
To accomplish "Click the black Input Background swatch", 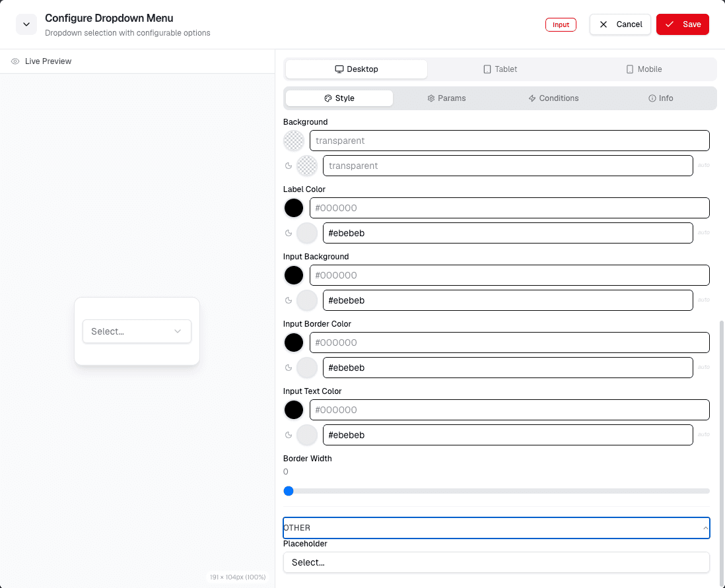I will [x=294, y=275].
